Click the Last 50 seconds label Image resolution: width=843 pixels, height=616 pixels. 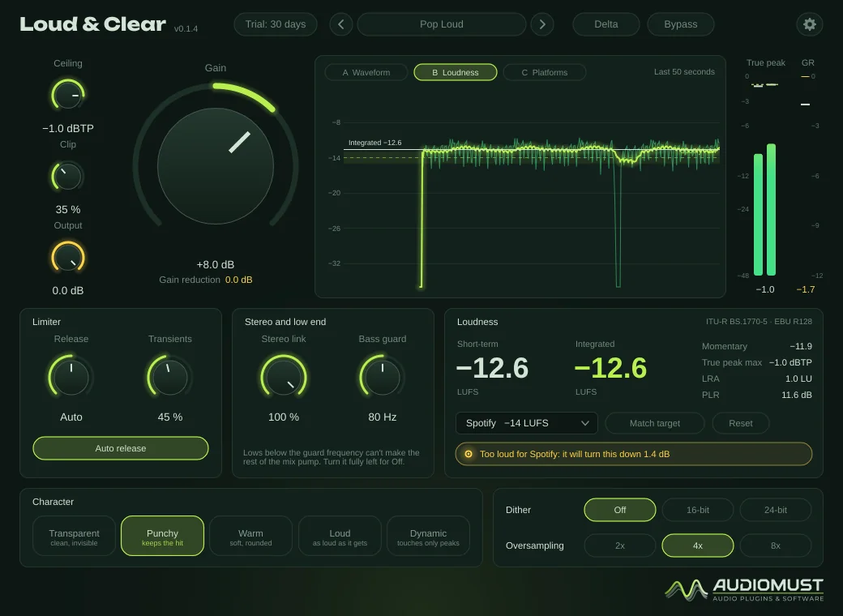pyautogui.click(x=684, y=72)
